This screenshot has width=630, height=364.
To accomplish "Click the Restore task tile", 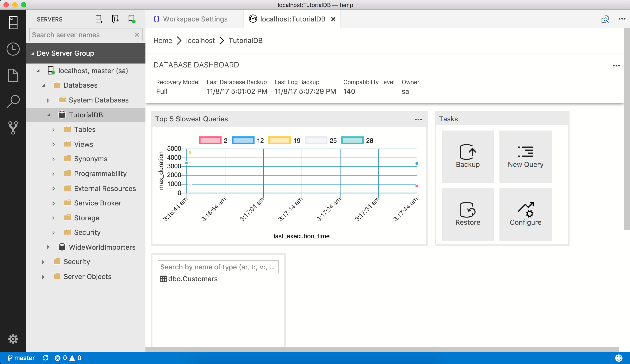I will click(467, 214).
